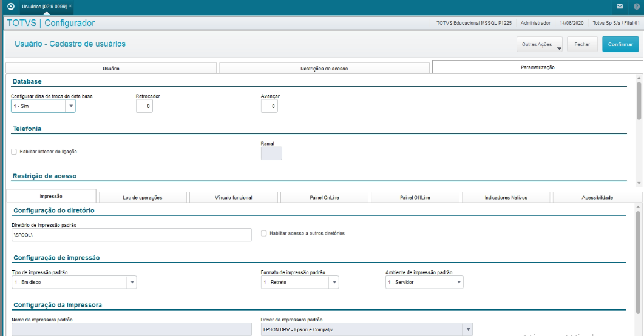Click the Confirmar button
Screen dimensions: 644x336
[x=620, y=44]
